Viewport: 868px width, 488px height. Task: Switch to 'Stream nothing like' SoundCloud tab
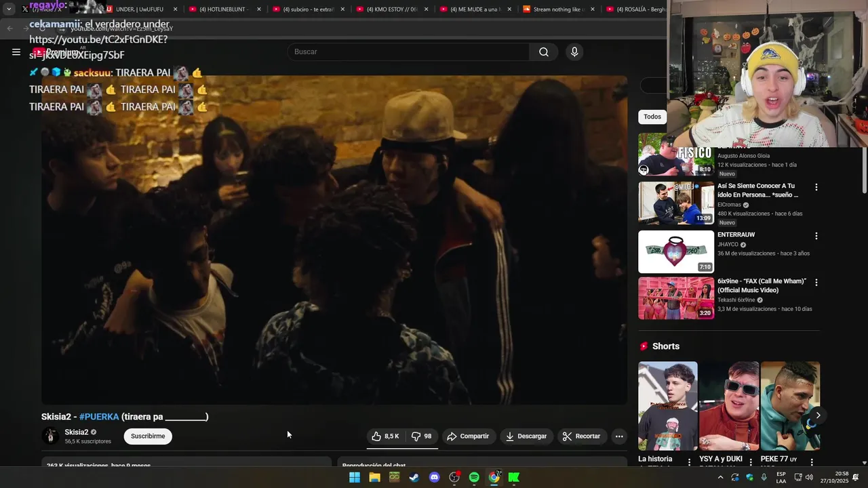[559, 9]
